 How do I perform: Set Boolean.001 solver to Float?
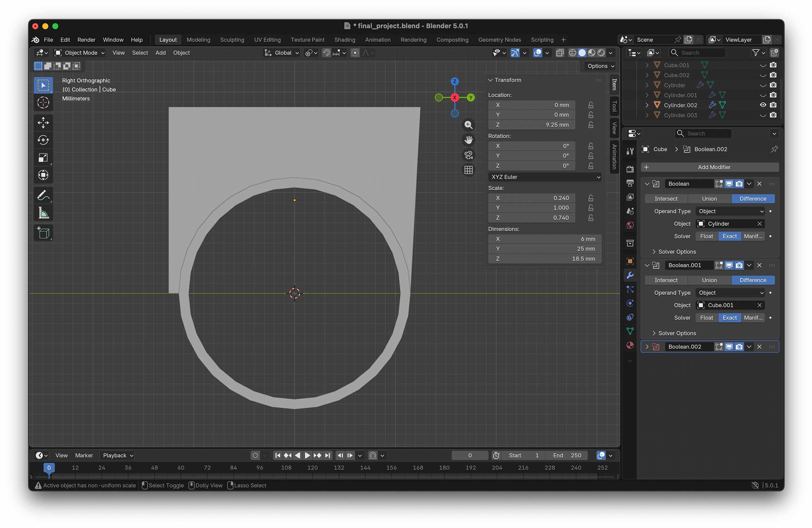[x=706, y=318]
